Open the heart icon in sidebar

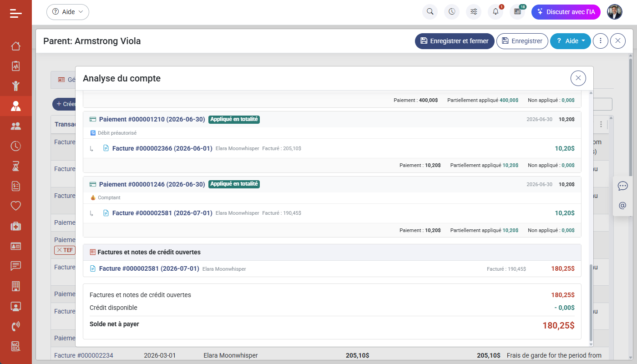16,206
